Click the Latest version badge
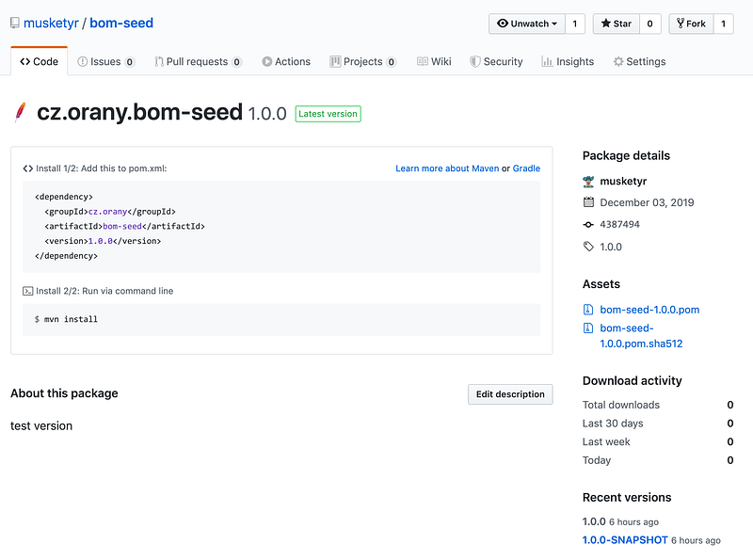The image size is (753, 560). (x=328, y=114)
